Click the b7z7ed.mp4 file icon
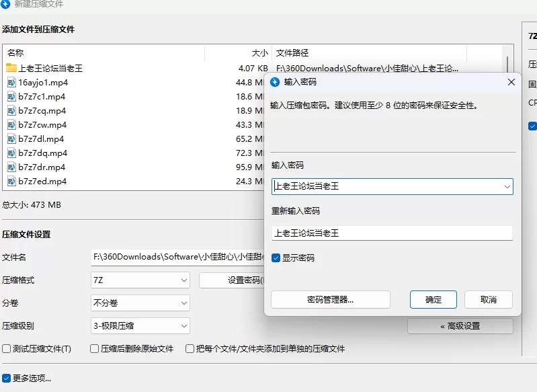Screen dimensions: 537x392 pos(11,181)
